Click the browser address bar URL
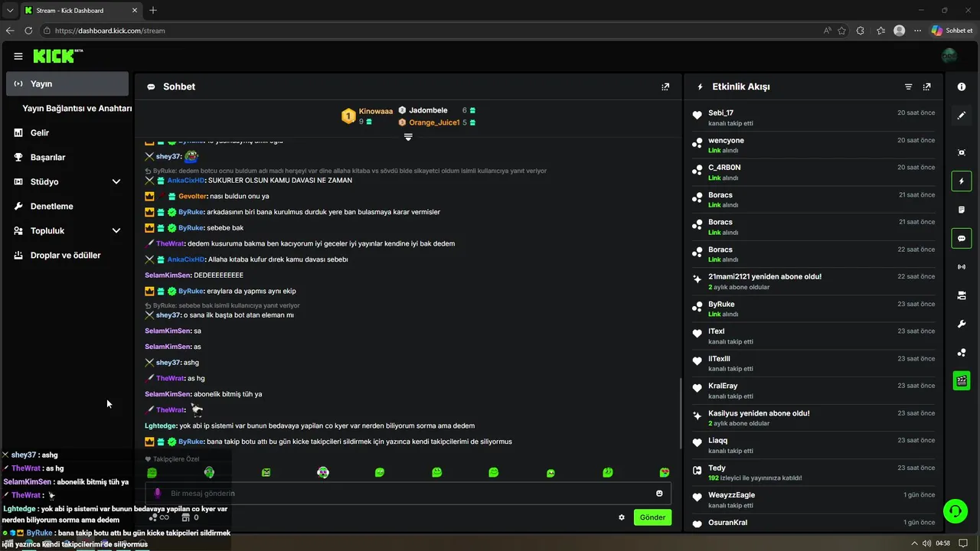The image size is (980, 551). pos(109,31)
